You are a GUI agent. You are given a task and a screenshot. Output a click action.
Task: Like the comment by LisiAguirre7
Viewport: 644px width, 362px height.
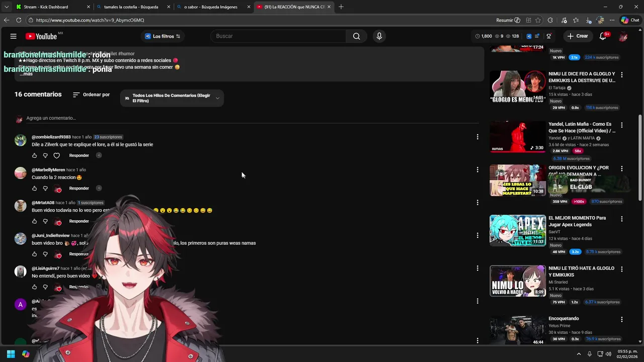pyautogui.click(x=34, y=287)
